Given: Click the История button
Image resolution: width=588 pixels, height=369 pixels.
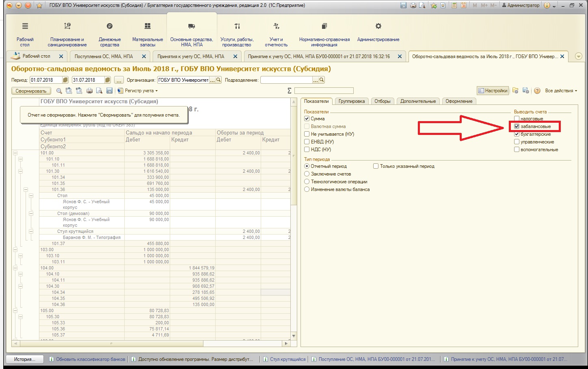Looking at the screenshot, I should 25,359.
